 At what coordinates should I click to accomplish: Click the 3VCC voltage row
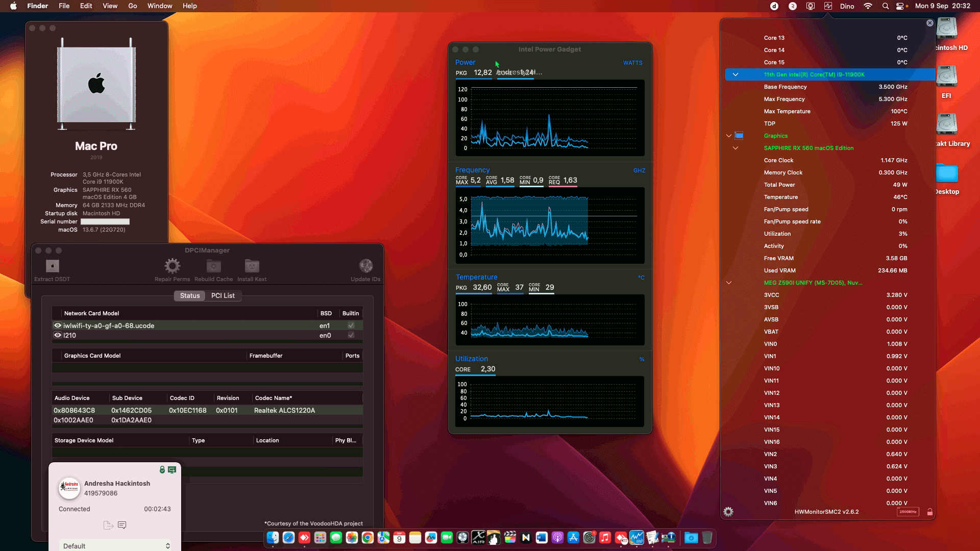coord(830,295)
